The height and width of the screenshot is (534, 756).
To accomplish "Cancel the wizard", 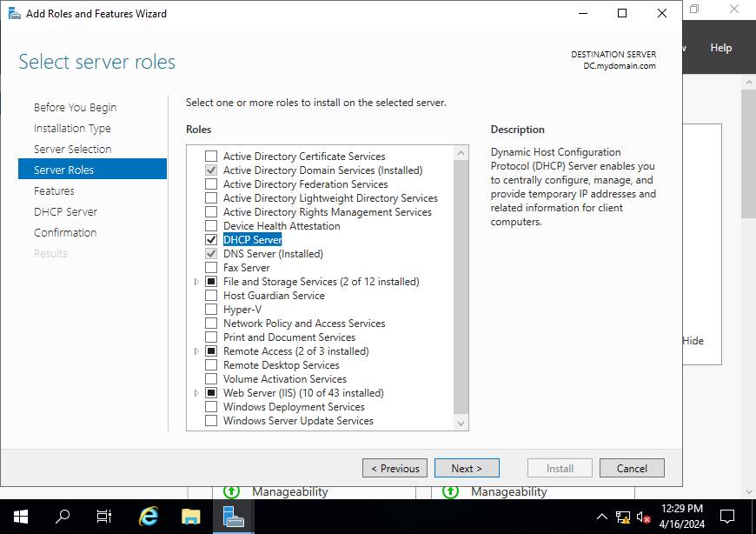I will [632, 469].
